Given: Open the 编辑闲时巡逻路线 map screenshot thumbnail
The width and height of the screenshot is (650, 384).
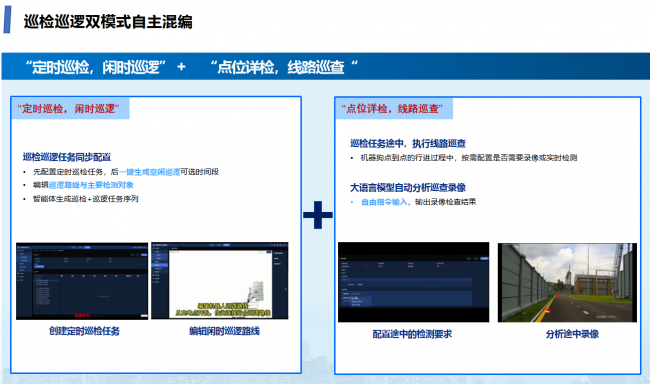Looking at the screenshot, I should pos(220,281).
